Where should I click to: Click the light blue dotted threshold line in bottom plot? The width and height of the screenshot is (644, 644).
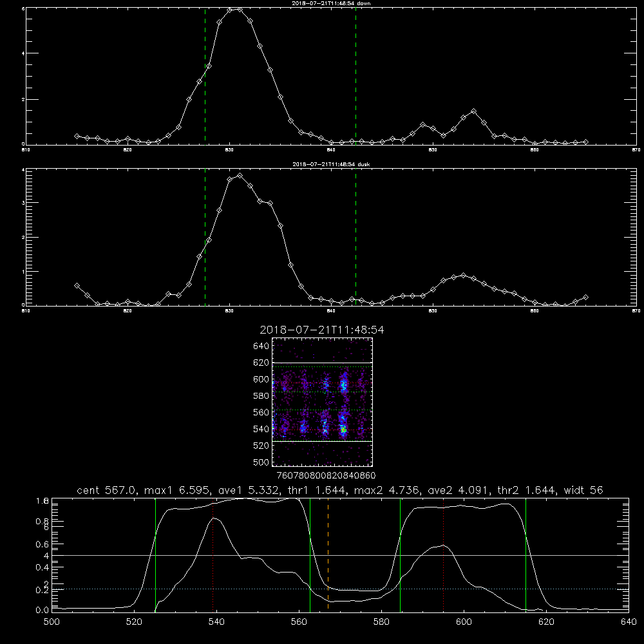[x=340, y=589]
